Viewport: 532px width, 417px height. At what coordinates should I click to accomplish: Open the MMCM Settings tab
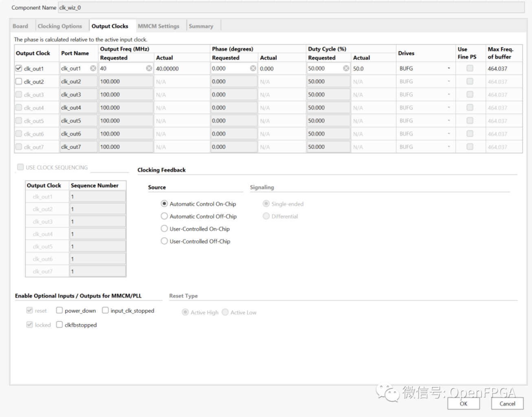click(158, 26)
